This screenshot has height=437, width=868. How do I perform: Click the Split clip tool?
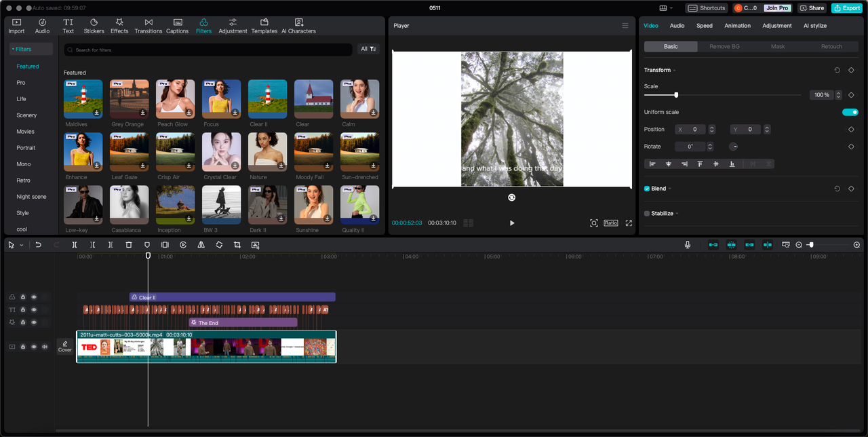pos(75,245)
